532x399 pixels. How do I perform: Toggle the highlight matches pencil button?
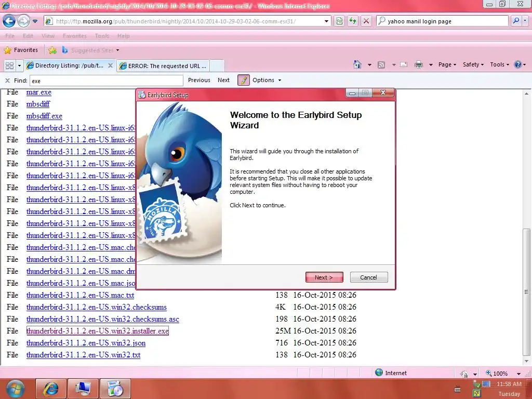pos(244,80)
